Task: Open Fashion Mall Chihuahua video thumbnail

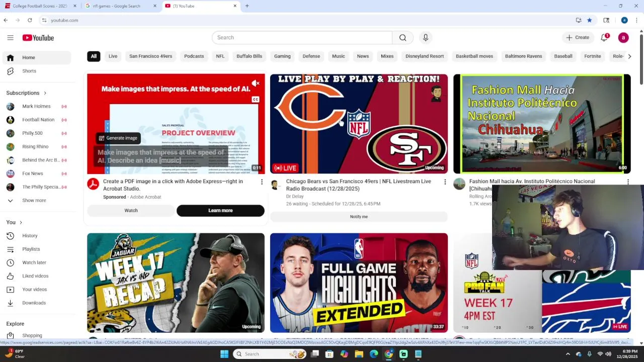Action: point(542,124)
